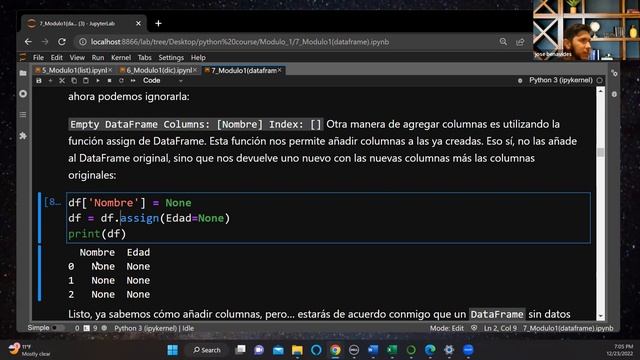
Task: Open the weather widget Mostly clear
Action: pos(29,350)
